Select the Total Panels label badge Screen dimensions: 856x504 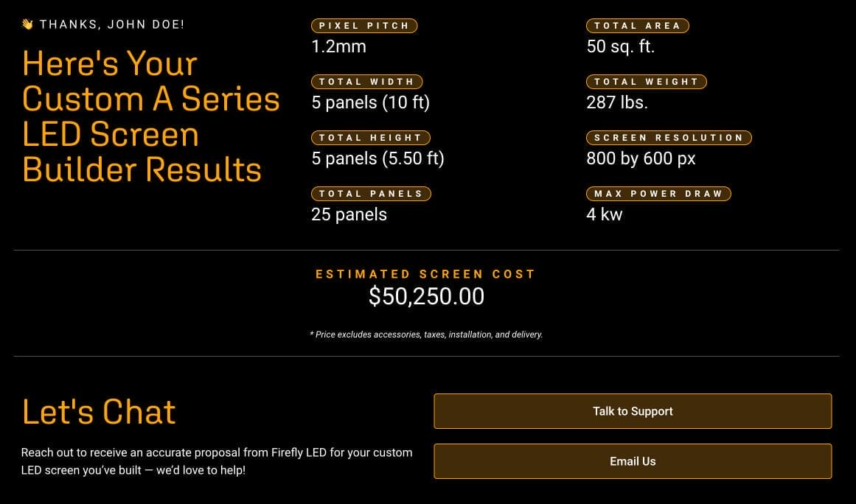pos(371,194)
